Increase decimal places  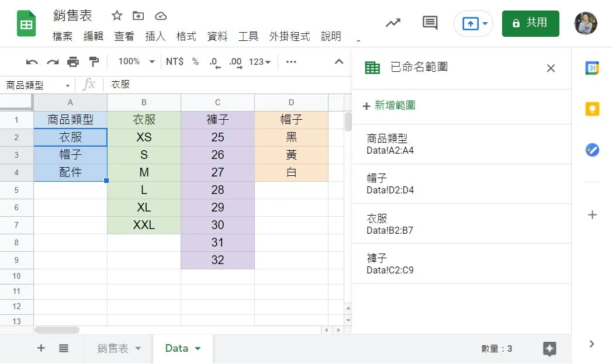point(236,62)
